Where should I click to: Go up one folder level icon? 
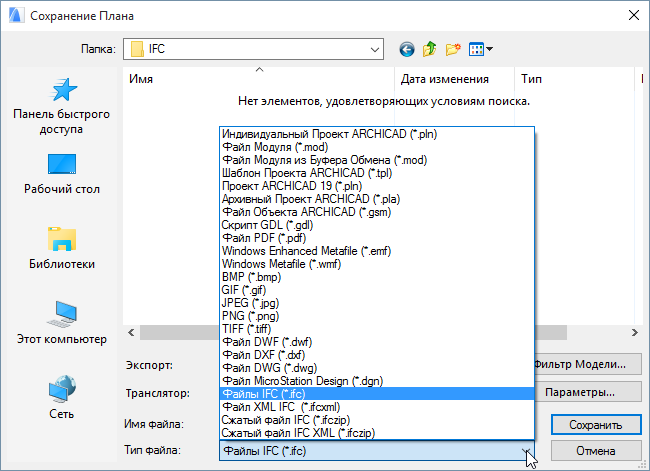(x=429, y=49)
